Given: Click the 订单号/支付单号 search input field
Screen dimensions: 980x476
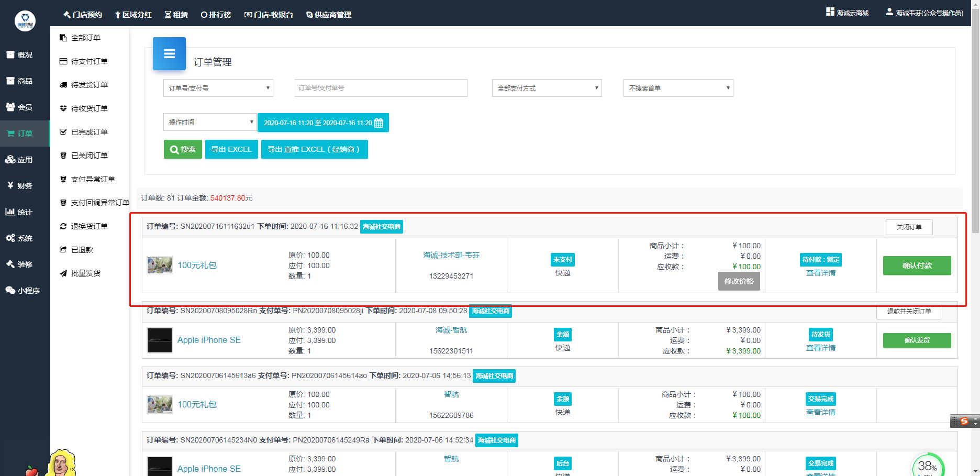Looking at the screenshot, I should click(381, 88).
